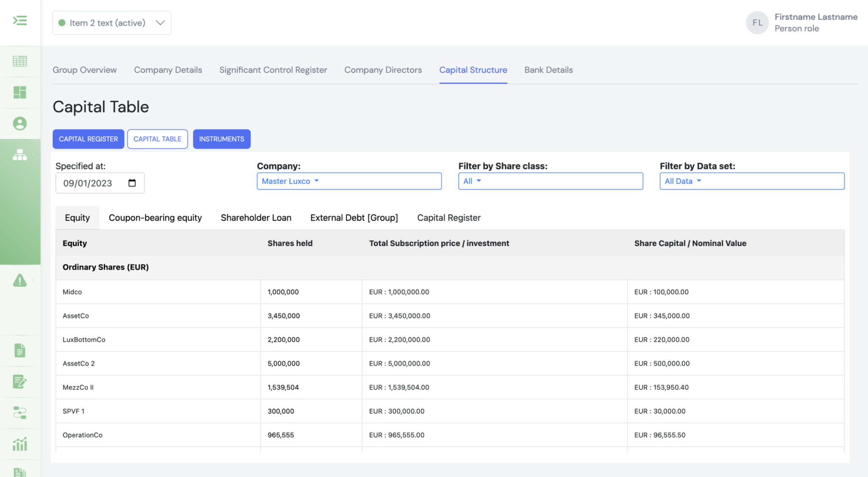Select the bar chart analytics icon

click(19, 444)
